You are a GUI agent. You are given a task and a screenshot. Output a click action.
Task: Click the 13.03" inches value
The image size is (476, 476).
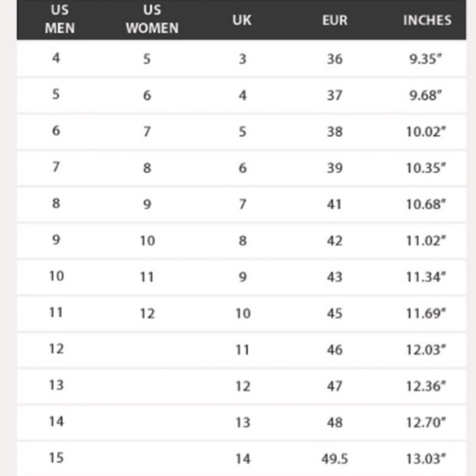pos(426,459)
